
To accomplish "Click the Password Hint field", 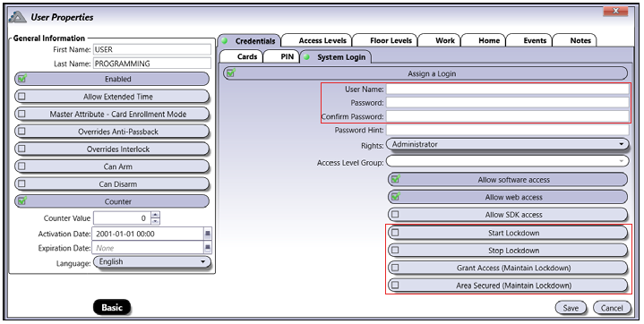I will pos(507,130).
